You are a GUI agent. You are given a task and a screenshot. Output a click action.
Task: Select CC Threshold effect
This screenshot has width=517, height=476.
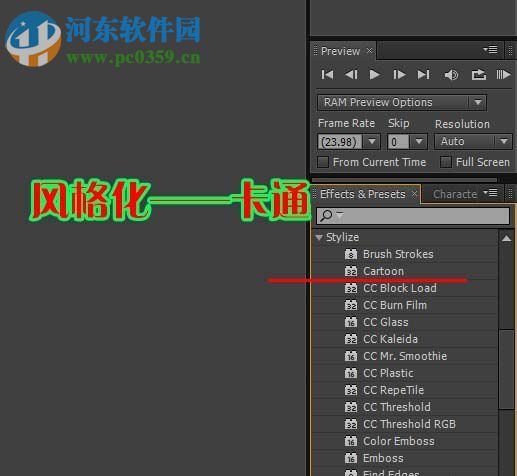(x=397, y=407)
